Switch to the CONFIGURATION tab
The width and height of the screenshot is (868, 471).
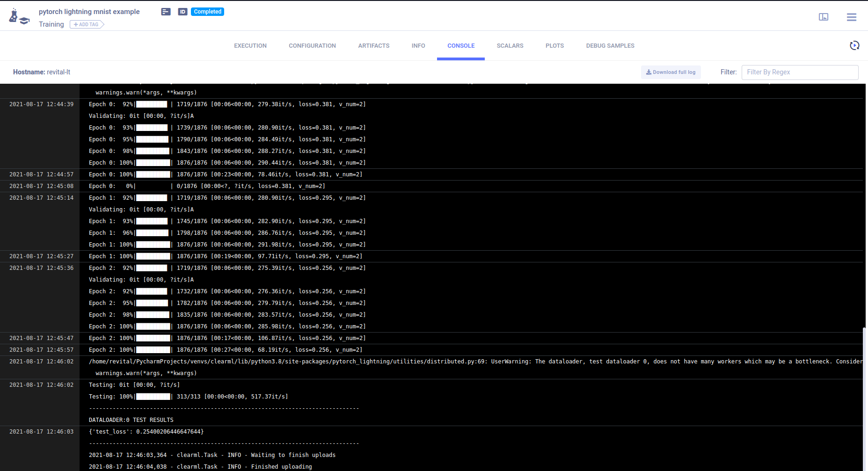pyautogui.click(x=312, y=46)
